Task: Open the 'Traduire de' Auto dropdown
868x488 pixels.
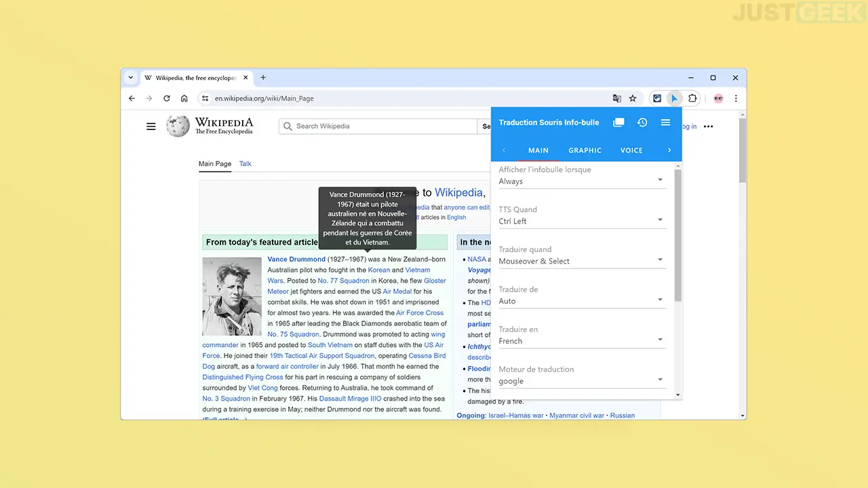Action: tap(582, 301)
